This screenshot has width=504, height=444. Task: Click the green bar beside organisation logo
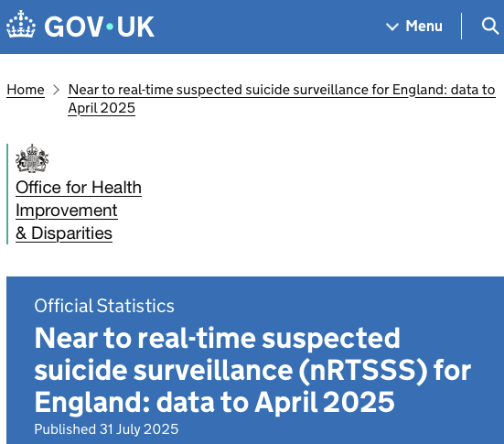click(7, 194)
